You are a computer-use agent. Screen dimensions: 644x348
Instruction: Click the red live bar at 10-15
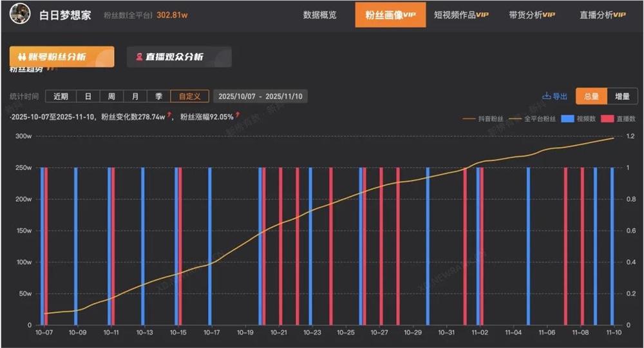coord(180,246)
